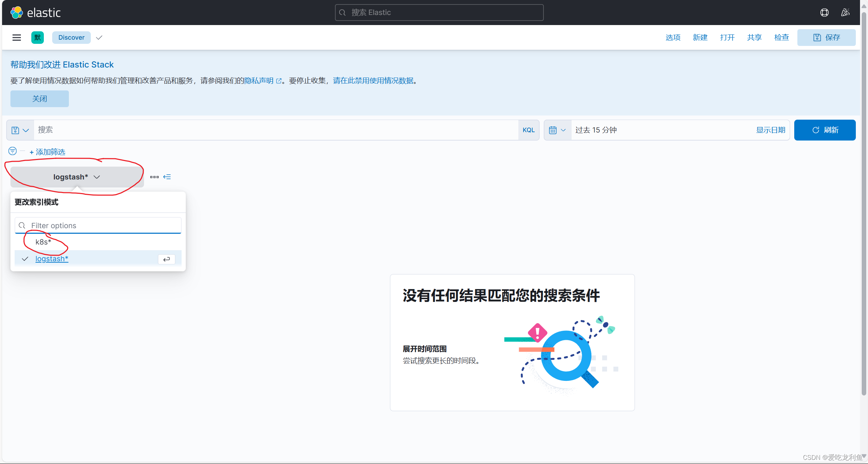Focus the Filter options input
Viewport: 868px width, 464px height.
click(x=98, y=225)
